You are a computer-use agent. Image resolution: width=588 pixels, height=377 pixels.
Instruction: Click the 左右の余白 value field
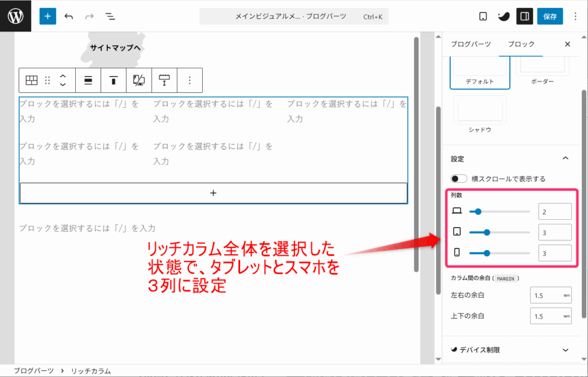546,296
